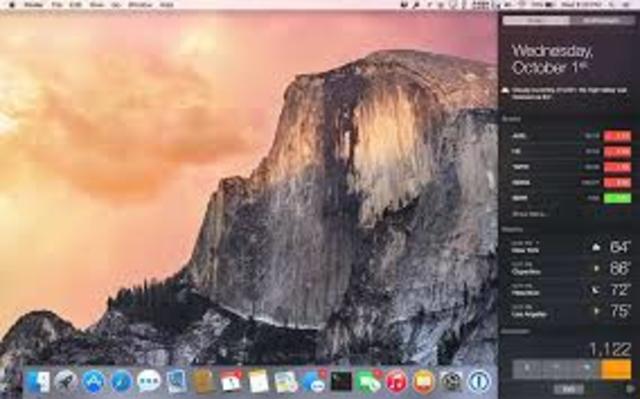Open New York weather row
640x399 pixels.
coord(570,247)
